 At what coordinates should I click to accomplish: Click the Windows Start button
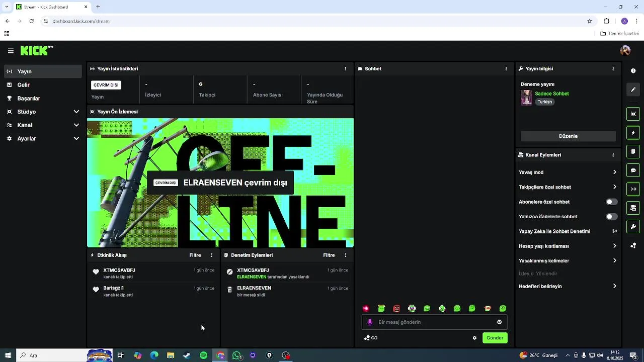click(x=8, y=355)
